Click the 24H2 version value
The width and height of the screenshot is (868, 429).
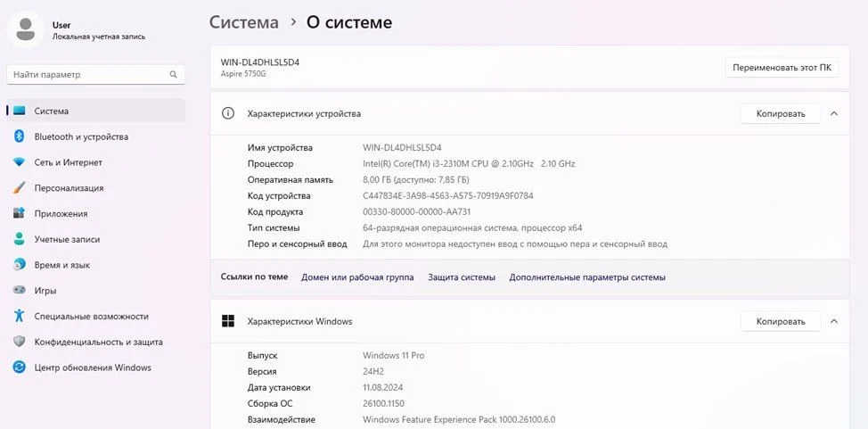point(373,371)
